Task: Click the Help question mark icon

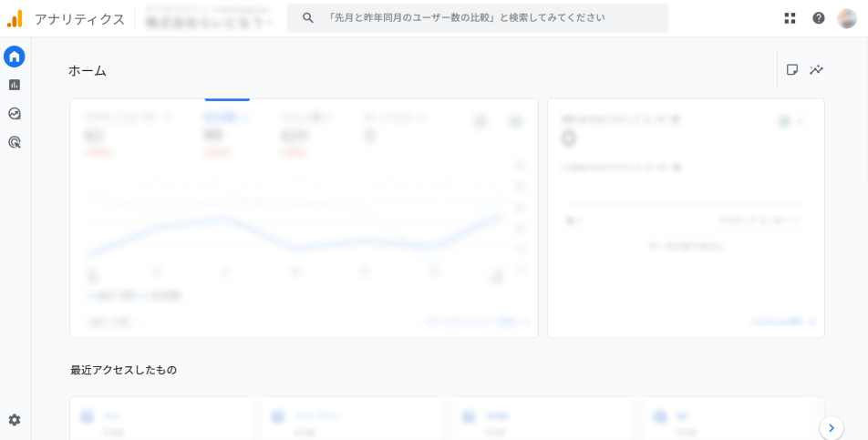Action: point(819,18)
